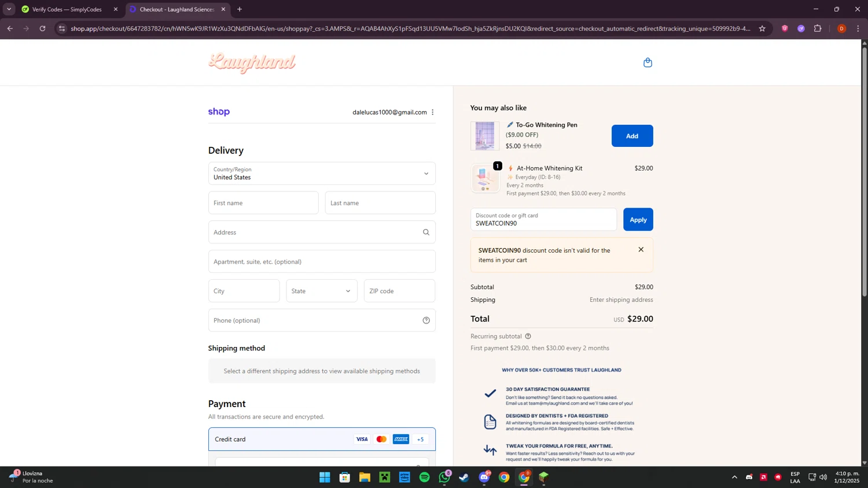868x488 pixels.
Task: Dismiss the SWEATCOIN90 invalid code message
Action: click(641, 250)
